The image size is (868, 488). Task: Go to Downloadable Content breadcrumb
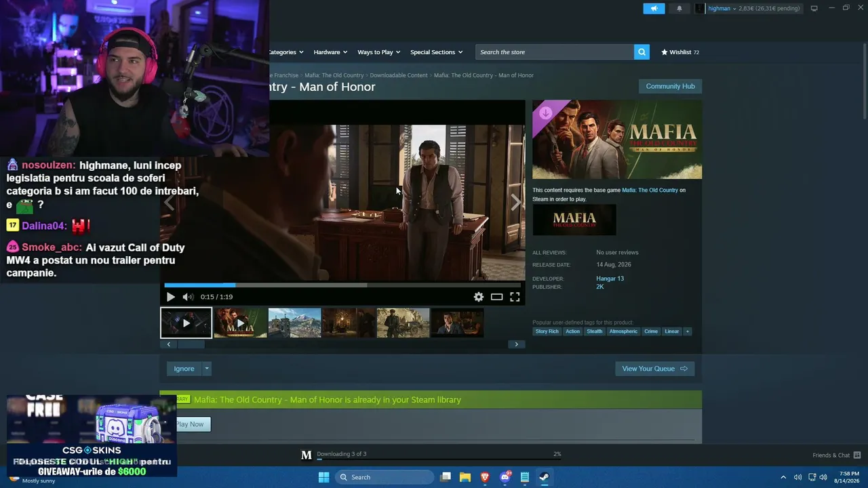tap(399, 75)
